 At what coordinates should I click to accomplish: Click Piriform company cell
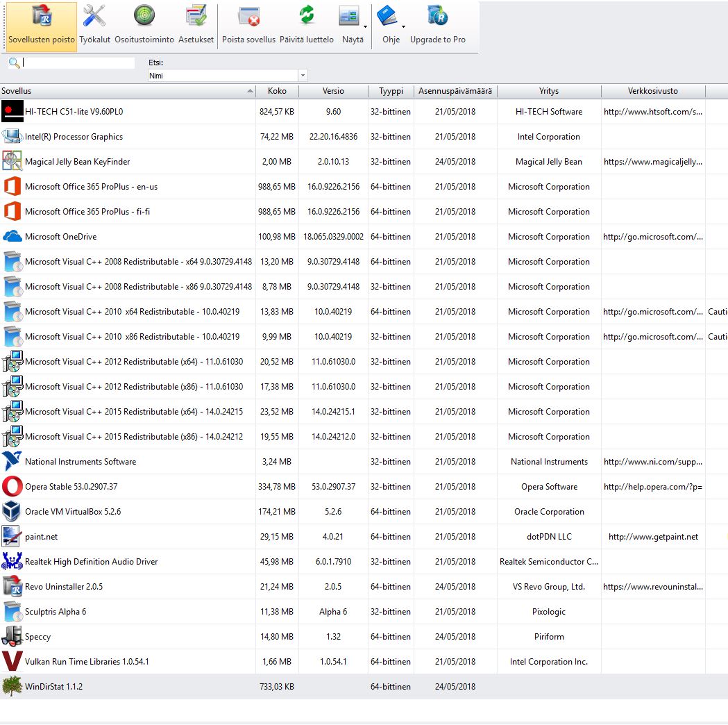549,637
